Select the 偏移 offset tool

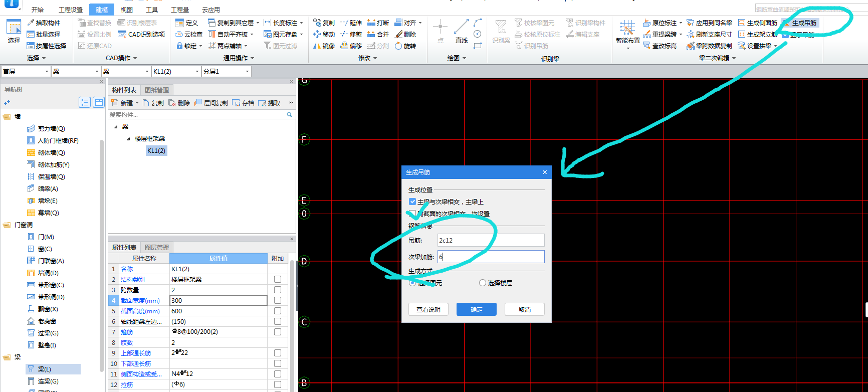click(x=351, y=46)
